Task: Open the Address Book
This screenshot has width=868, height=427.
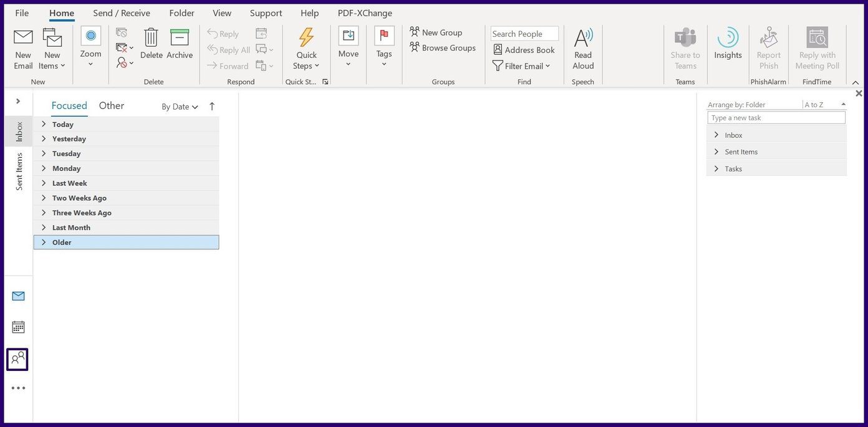Action: coord(524,50)
